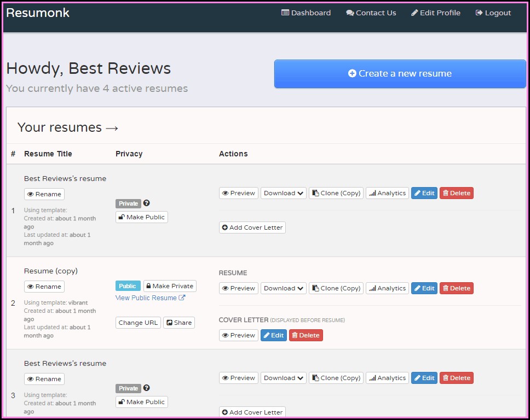Viewport: 530px width, 420px height.
Task: Click Create a new resume button
Action: click(400, 74)
